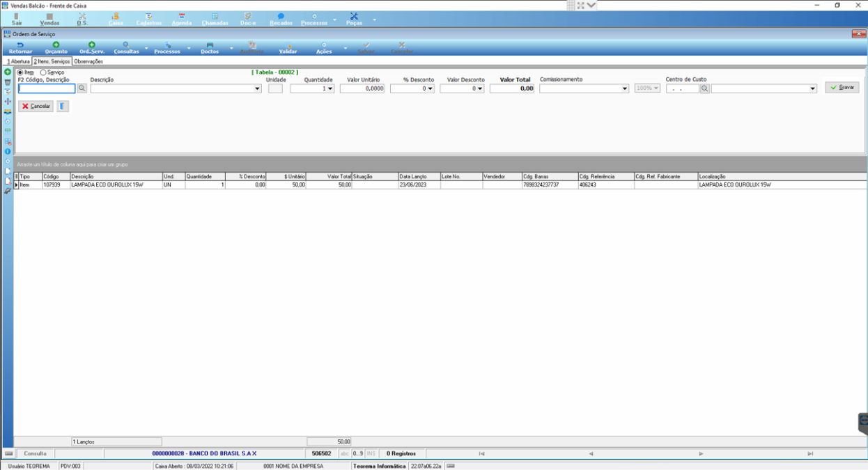Create a new Orçamto
868x470 pixels.
click(56, 48)
